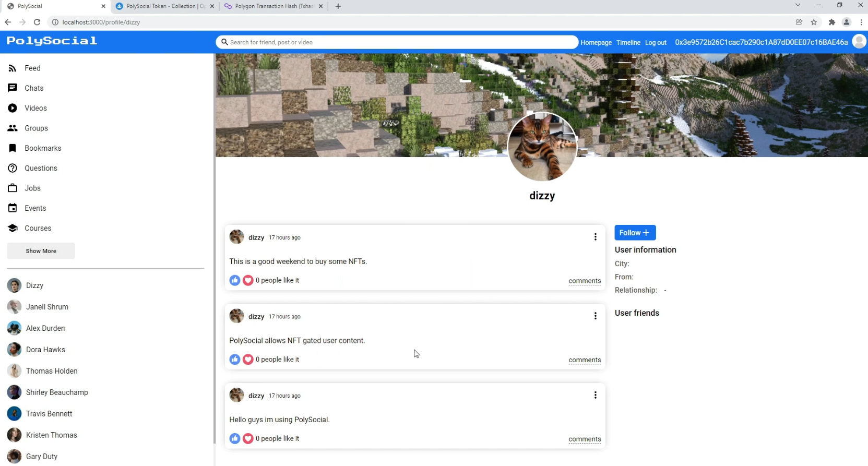Open friend Janell Shrum in the sidebar
Viewport: 868px width, 466px height.
point(38,307)
